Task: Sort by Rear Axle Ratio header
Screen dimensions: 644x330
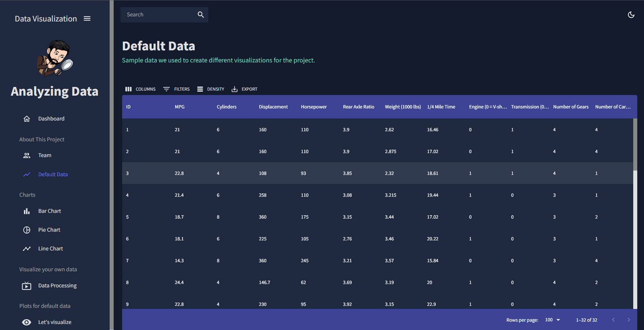Action: [358, 107]
